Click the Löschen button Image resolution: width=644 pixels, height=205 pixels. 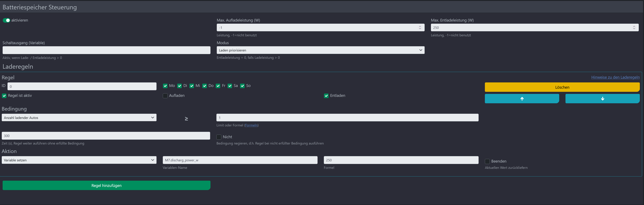562,87
